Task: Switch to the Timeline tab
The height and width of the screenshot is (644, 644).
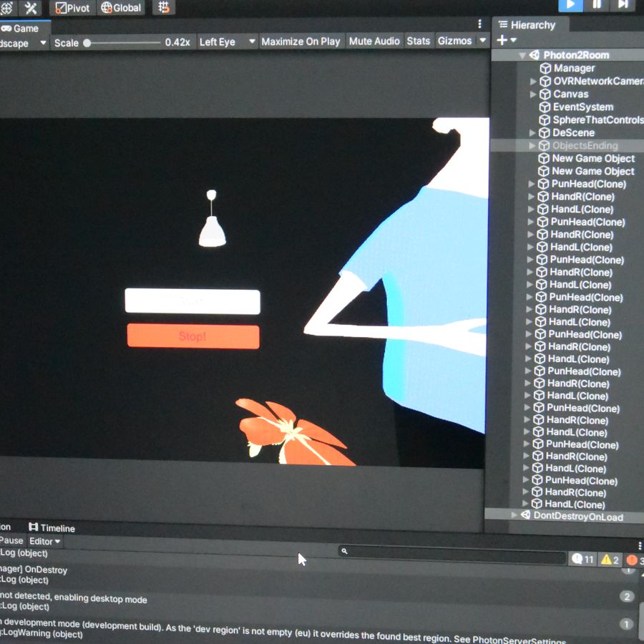Action: pos(52,528)
